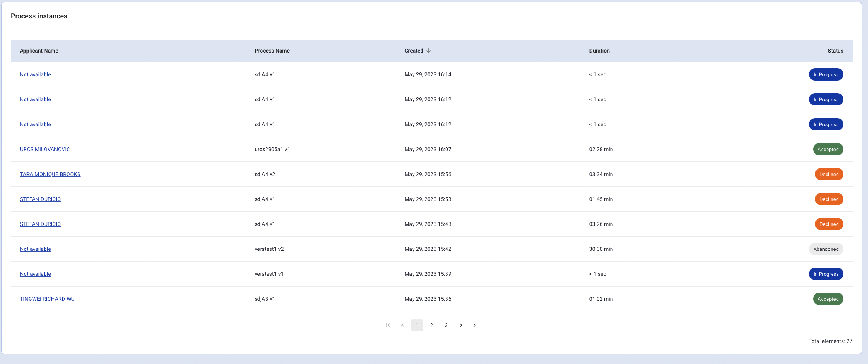Select page 2 in pagination

(432, 325)
